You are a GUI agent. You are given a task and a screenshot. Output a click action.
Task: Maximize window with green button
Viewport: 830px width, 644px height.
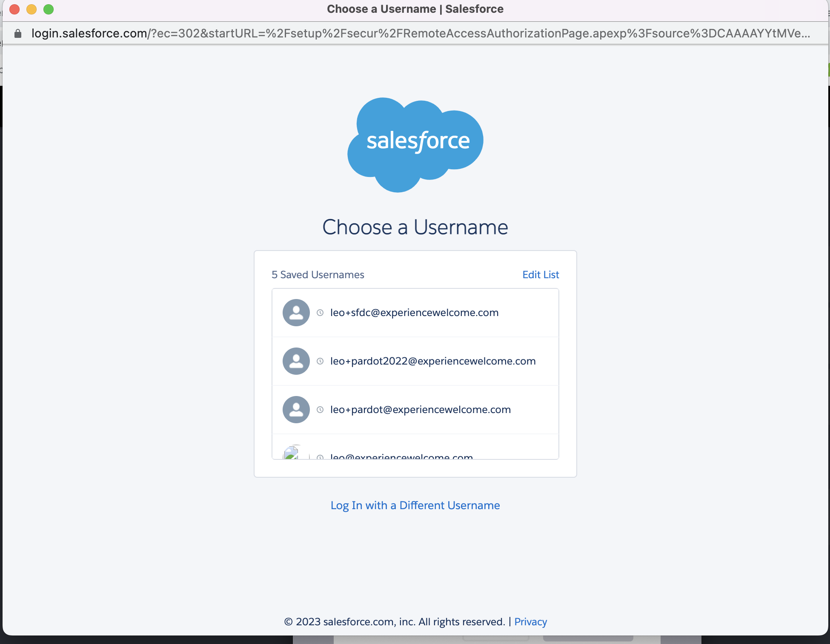click(x=49, y=9)
